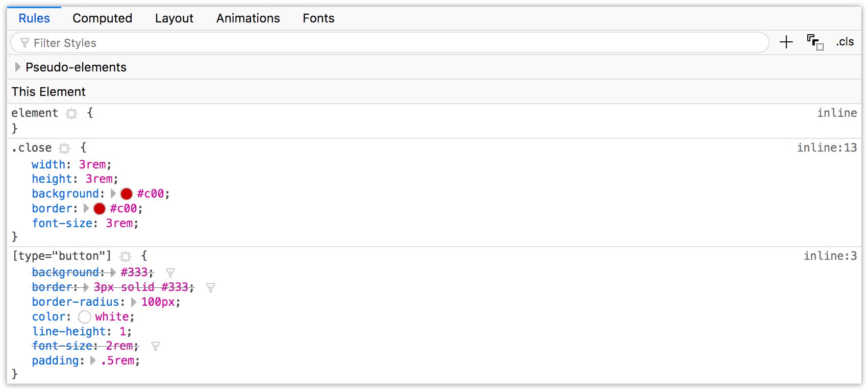Toggle the .cls class panel

pos(845,42)
